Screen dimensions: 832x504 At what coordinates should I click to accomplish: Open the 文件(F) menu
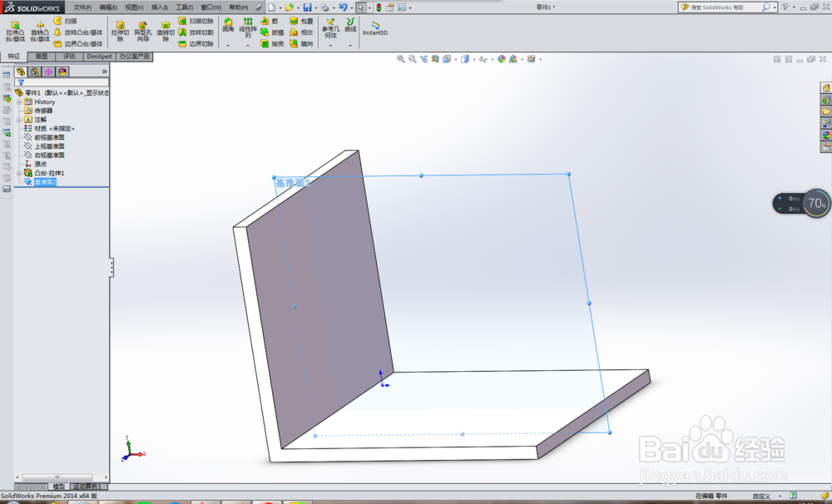(82, 7)
